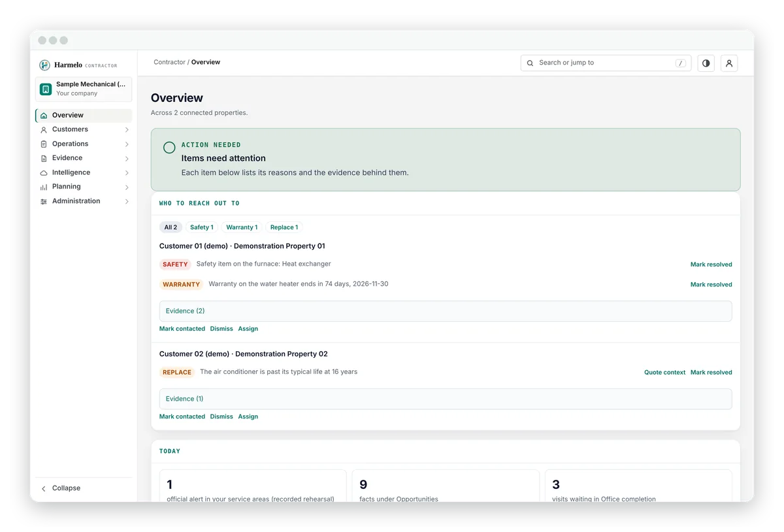Open the 9 facts under Opportunities card

[446, 486]
